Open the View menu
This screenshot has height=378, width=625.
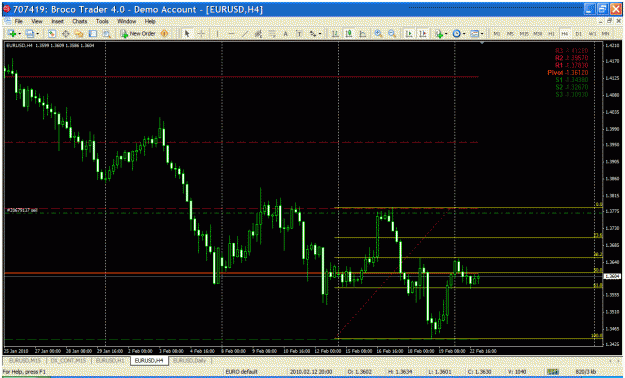point(37,21)
